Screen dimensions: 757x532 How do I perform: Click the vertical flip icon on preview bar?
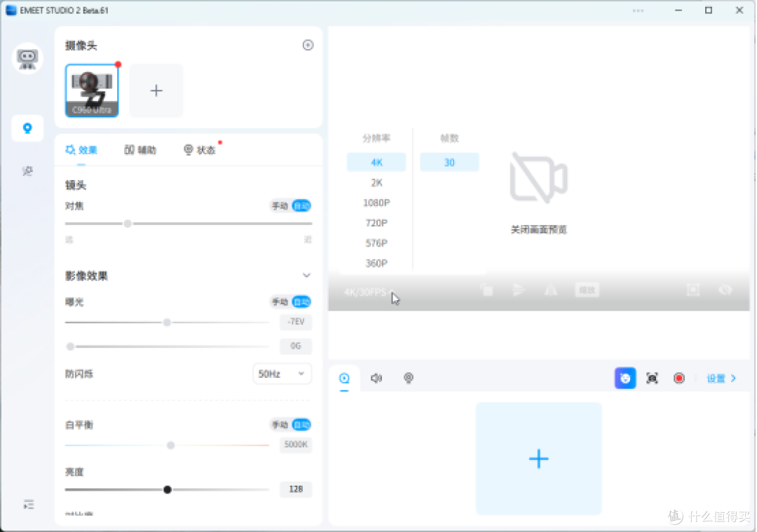pos(519,290)
